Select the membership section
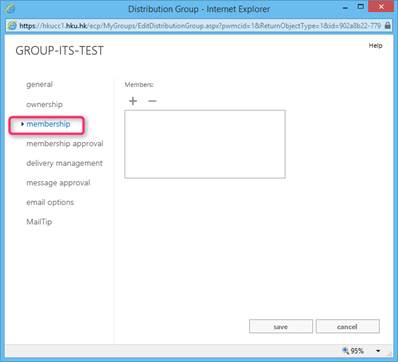Viewport: 398px width, 362px height. tap(48, 124)
